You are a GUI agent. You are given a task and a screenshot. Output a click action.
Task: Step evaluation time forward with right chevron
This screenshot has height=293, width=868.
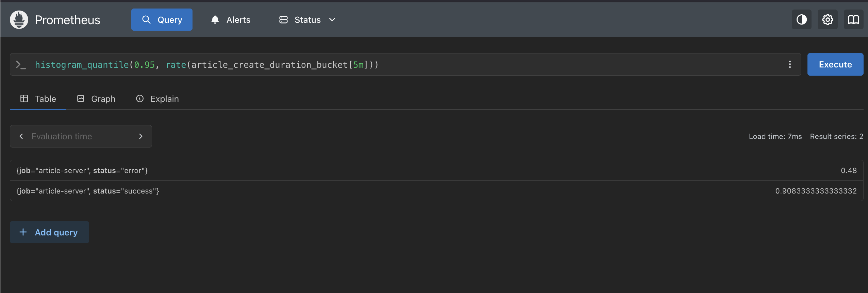click(141, 136)
